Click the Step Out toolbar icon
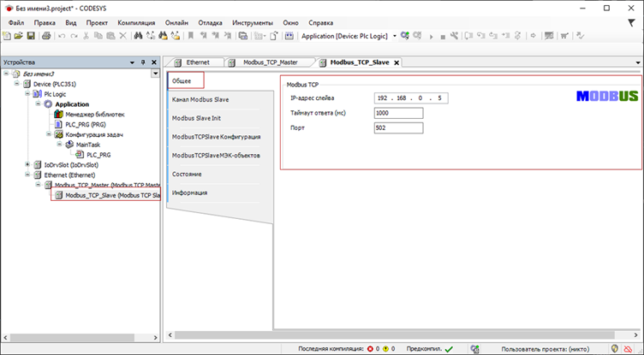Viewport: 644px width, 355px height. [x=493, y=36]
